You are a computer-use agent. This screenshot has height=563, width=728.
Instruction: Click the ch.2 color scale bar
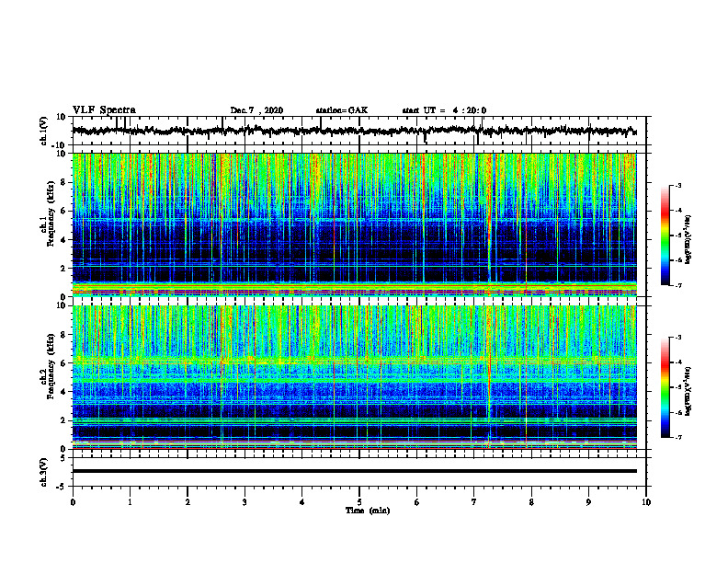(x=665, y=387)
